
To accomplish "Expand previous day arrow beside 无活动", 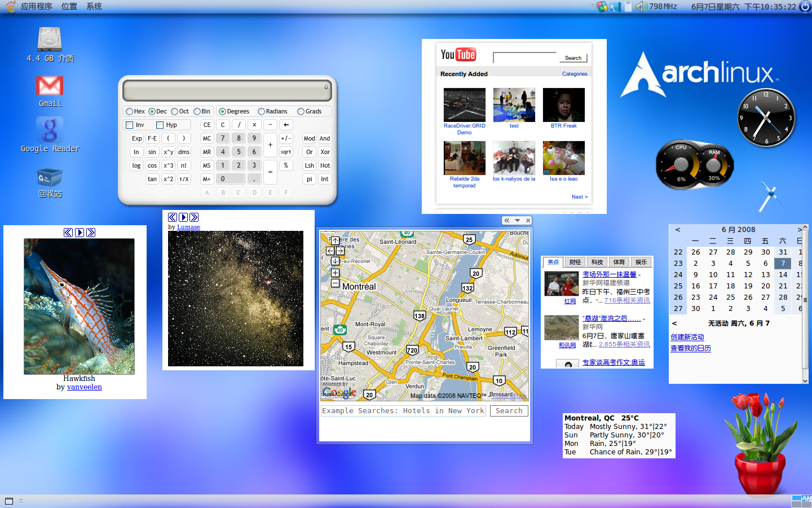I will 674,323.
